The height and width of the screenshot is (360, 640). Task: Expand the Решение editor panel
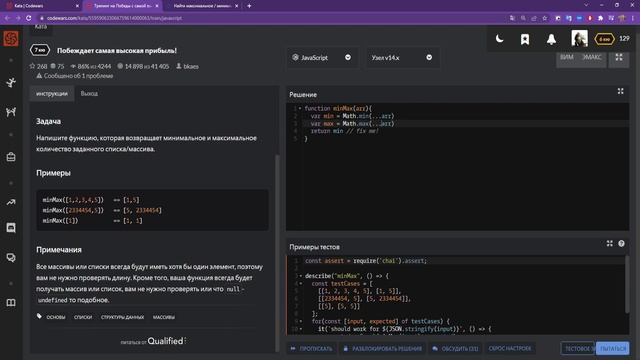pos(620,91)
